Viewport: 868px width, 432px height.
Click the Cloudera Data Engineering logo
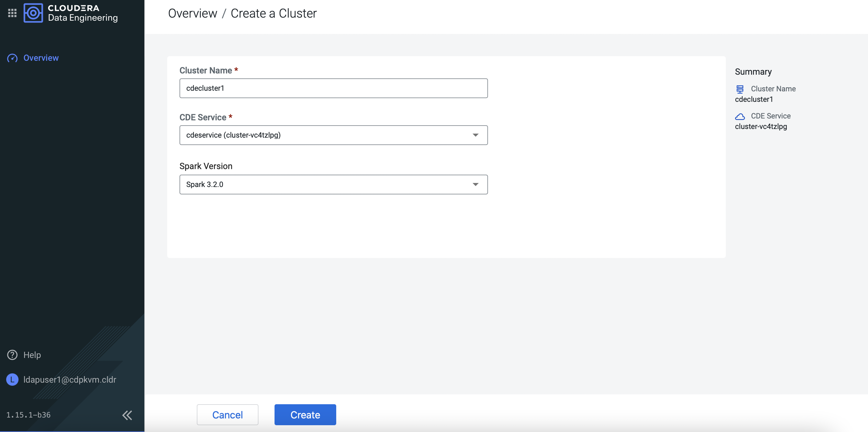pos(33,13)
